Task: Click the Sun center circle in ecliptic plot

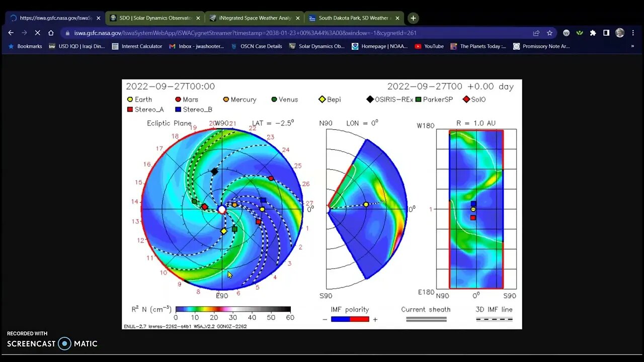Action: 222,209
